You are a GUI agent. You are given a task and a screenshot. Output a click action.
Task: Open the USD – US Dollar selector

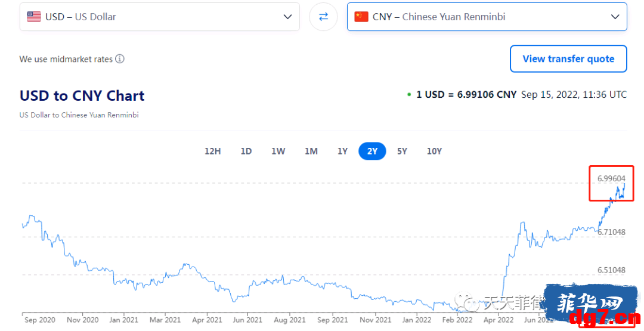click(x=159, y=17)
